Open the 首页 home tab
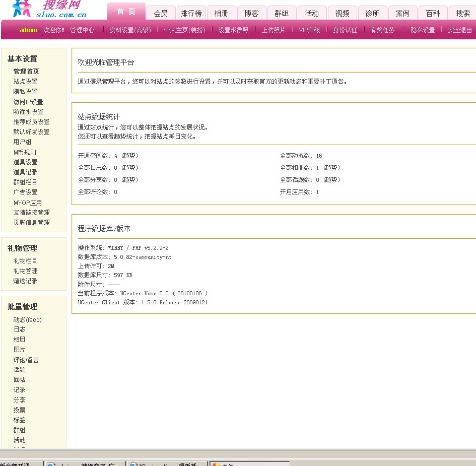 126,12
